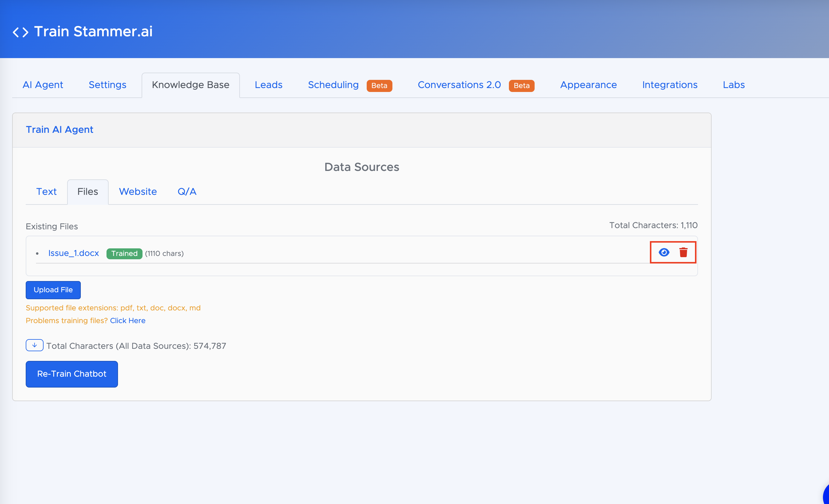
Task: Click the Train Stammer.ai page title
Action: [93, 31]
